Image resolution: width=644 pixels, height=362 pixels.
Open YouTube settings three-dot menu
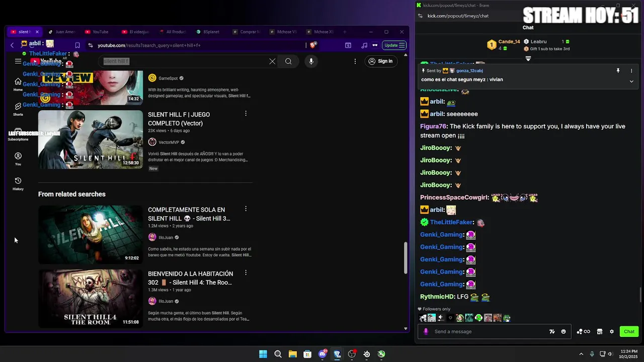pyautogui.click(x=355, y=61)
